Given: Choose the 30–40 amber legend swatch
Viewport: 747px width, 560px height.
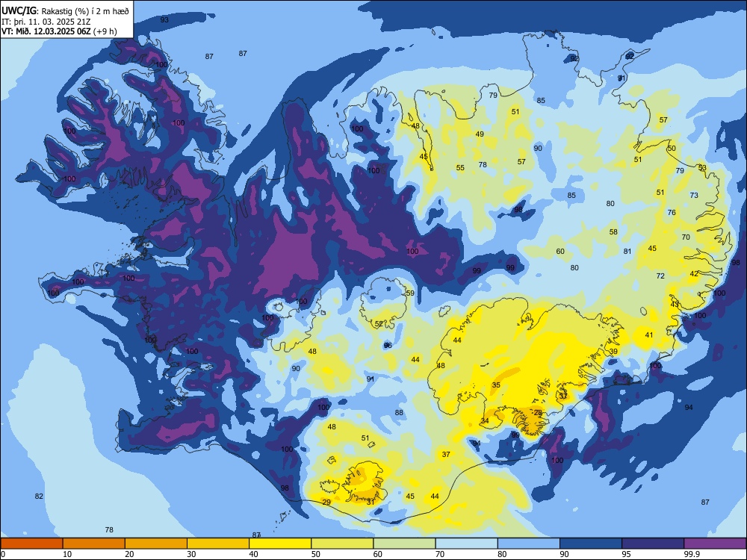Looking at the screenshot, I should pyautogui.click(x=218, y=544).
